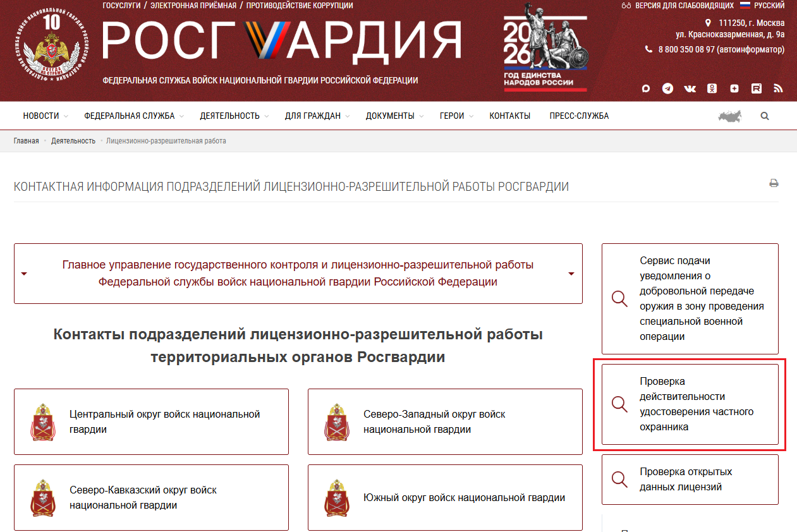Expand the Федеральная служба menu arrow

[181, 116]
